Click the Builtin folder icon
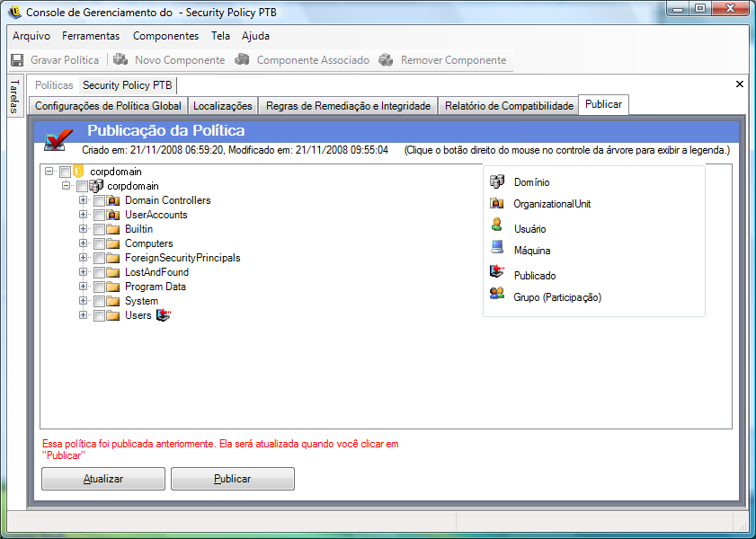The image size is (756, 539). click(x=113, y=229)
